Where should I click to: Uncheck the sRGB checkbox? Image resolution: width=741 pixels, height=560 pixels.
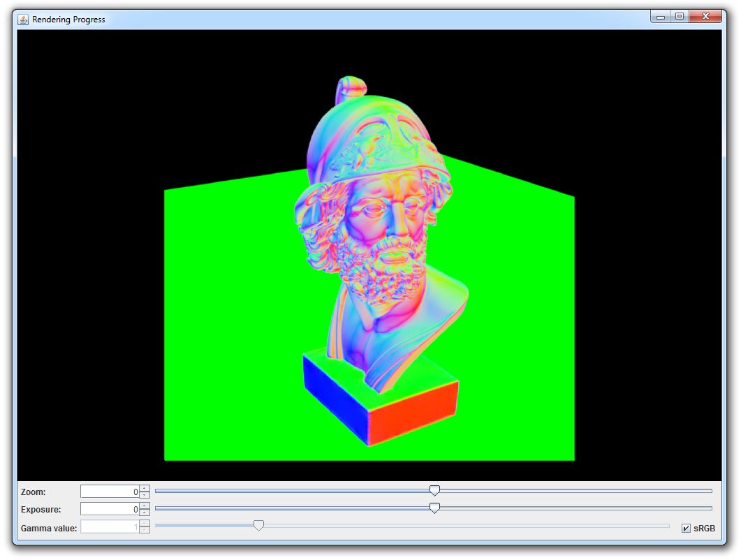click(686, 529)
